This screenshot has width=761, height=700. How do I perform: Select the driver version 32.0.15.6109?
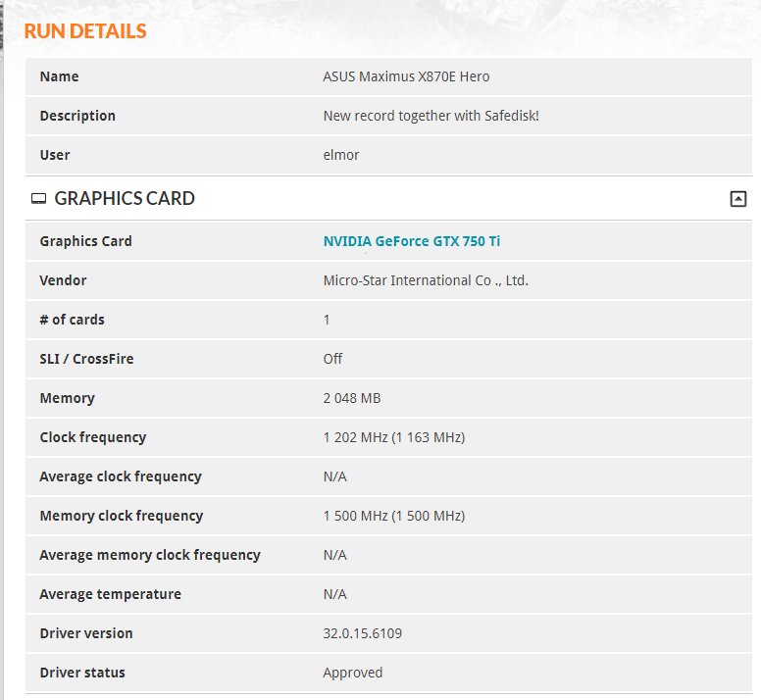click(363, 633)
